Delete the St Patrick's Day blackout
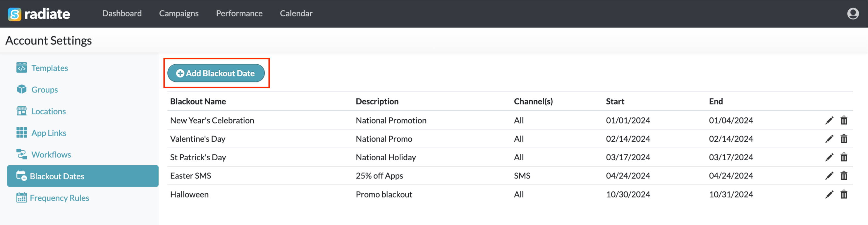 coord(844,157)
